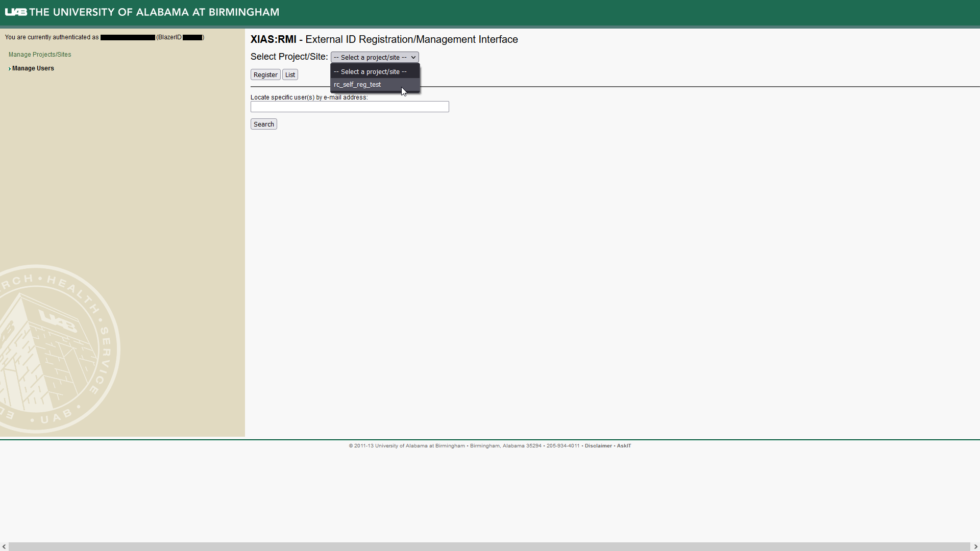The height and width of the screenshot is (551, 980).
Task: Choose rc_self_reg_test from the dropdown list
Action: click(x=375, y=85)
